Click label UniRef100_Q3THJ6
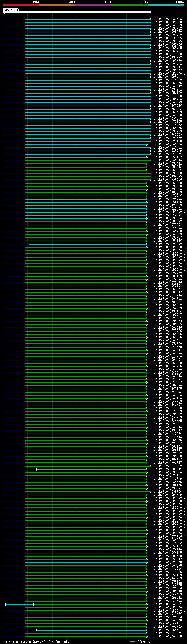187x644 pixels. click(168, 614)
